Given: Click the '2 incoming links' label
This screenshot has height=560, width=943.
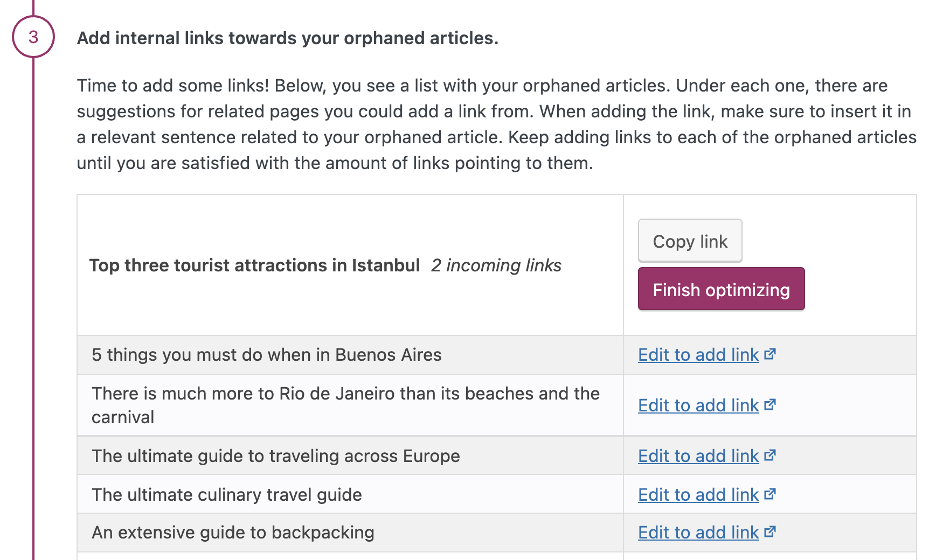Looking at the screenshot, I should [496, 265].
